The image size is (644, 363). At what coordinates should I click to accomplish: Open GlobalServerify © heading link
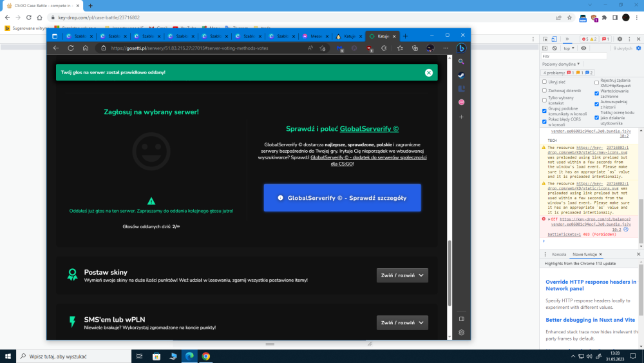coord(369,129)
